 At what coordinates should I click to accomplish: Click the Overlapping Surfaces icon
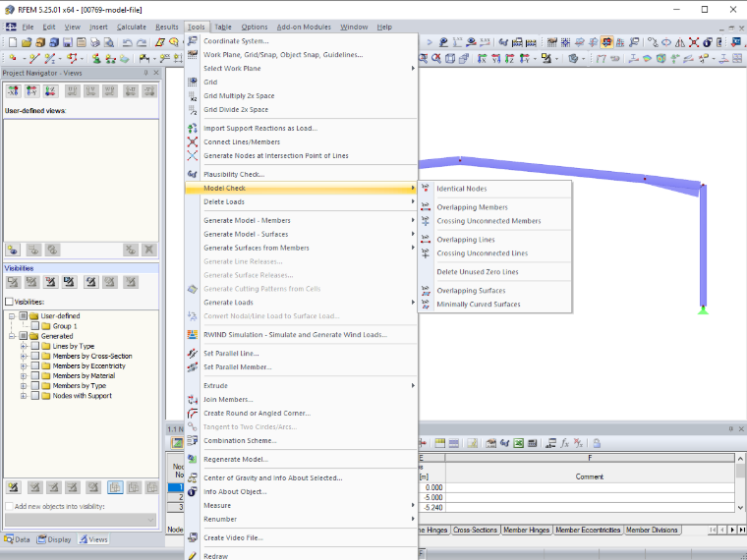[x=426, y=291]
